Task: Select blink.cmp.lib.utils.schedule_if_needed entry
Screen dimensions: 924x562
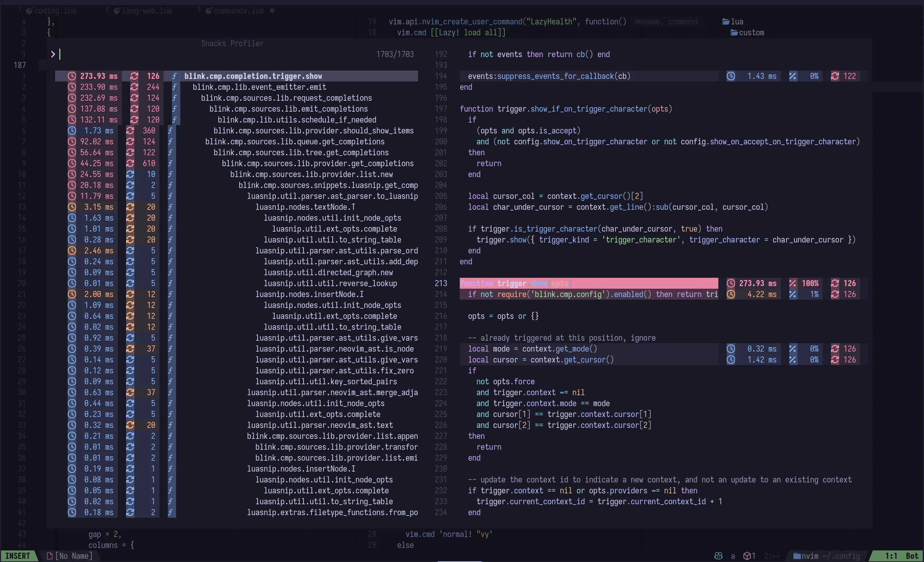Action: point(237,120)
